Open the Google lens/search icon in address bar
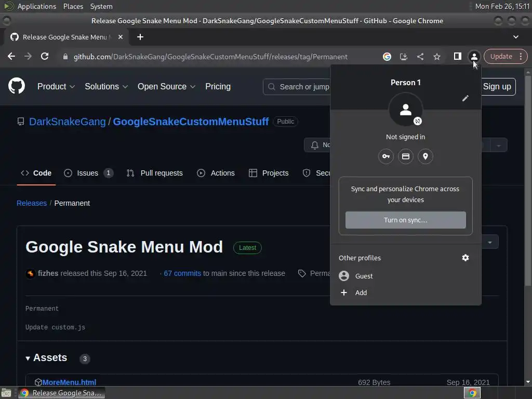This screenshot has width=532, height=399. click(387, 57)
